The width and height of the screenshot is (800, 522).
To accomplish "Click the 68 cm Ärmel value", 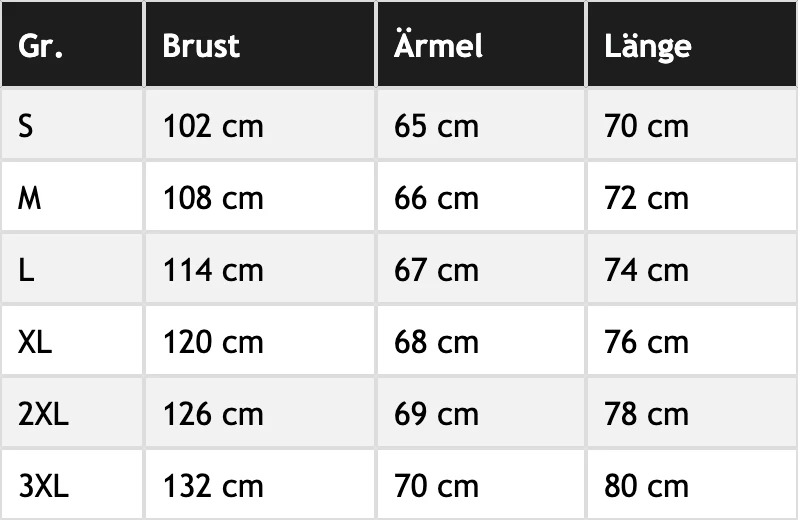I will (x=436, y=342).
